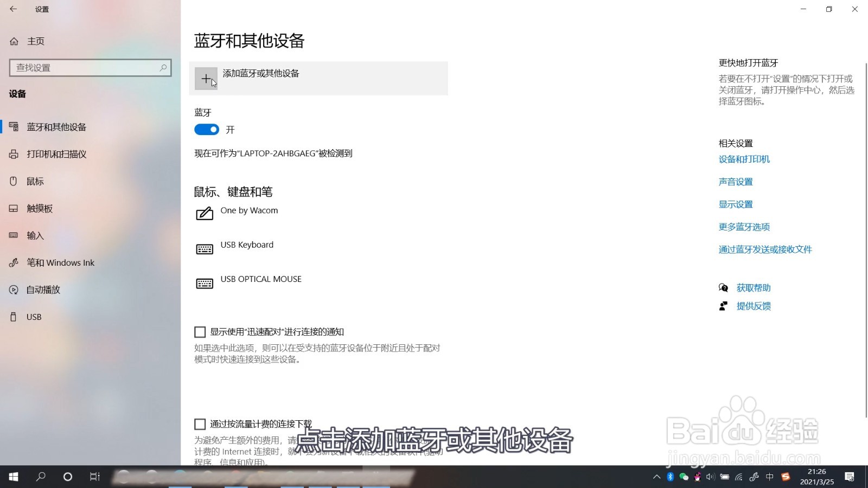Expand hidden icons in the system tray
The height and width of the screenshot is (488, 868).
coord(656,477)
